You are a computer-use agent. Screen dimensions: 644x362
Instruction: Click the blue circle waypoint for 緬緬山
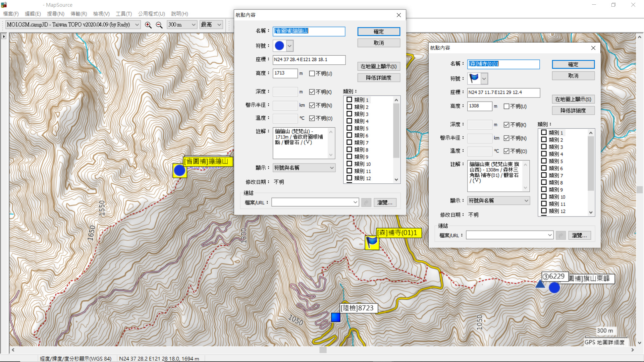pos(179,171)
